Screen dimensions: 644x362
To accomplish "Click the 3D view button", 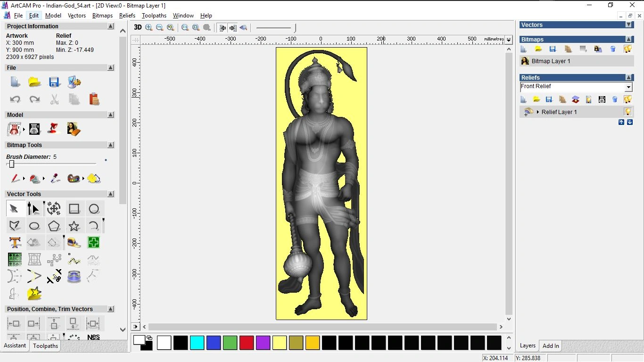I will (x=137, y=27).
